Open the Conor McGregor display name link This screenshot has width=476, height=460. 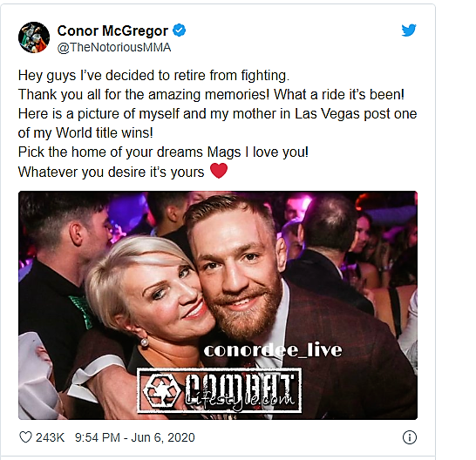pos(112,30)
